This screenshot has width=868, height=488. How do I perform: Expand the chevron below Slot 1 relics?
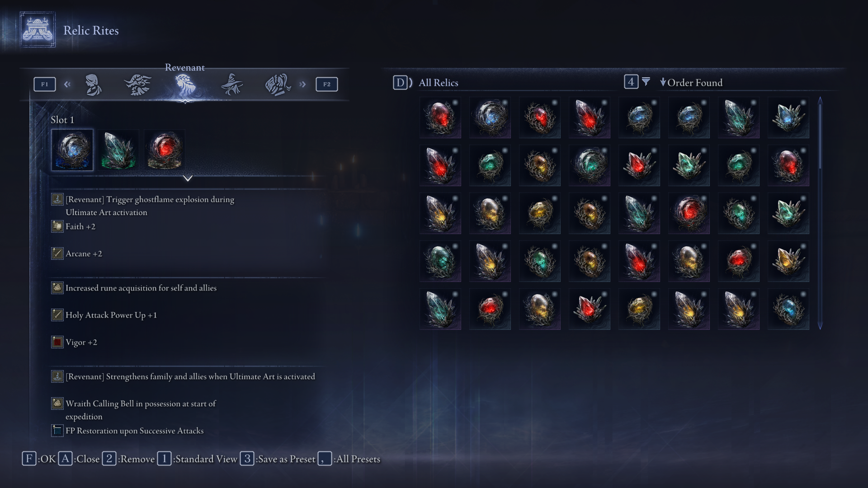tap(188, 178)
